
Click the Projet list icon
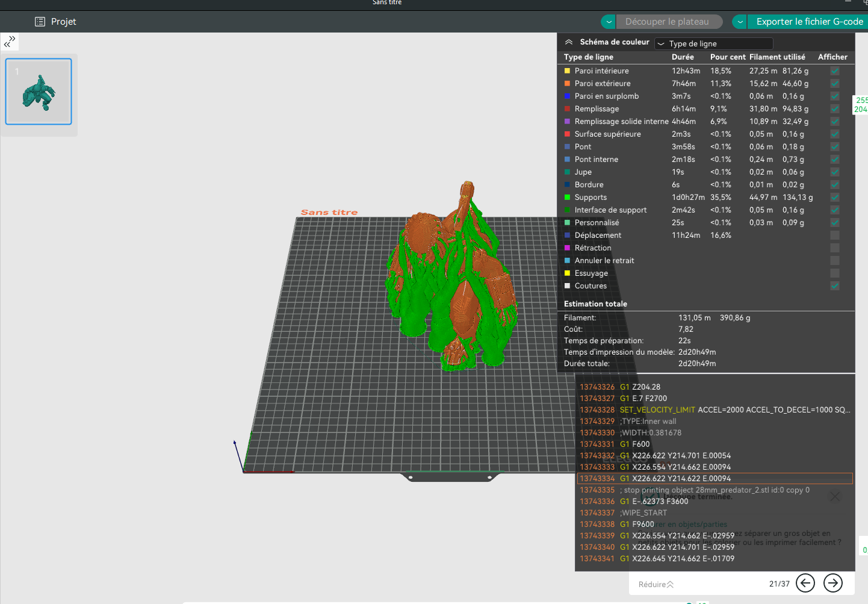tap(40, 22)
